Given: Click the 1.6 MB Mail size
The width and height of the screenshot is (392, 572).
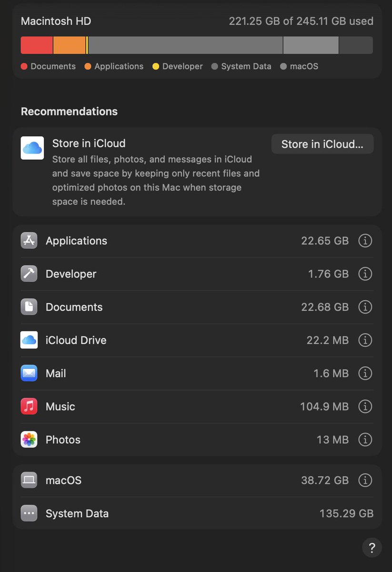Looking at the screenshot, I should point(331,373).
